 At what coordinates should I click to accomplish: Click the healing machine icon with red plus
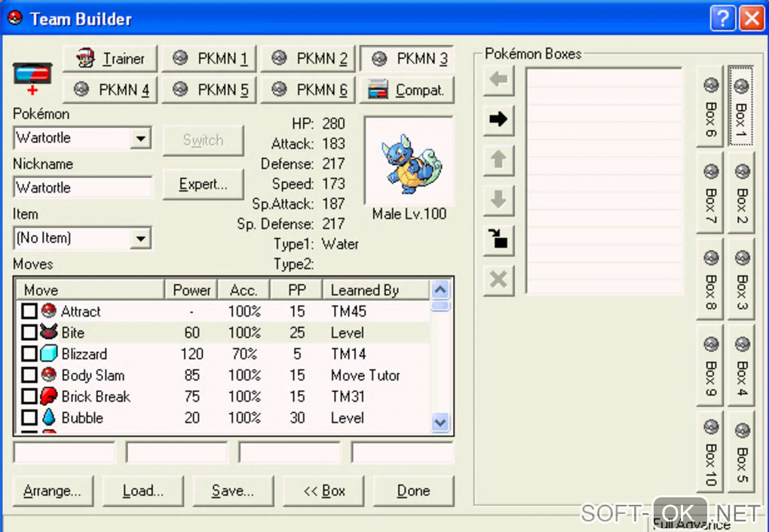[x=32, y=78]
